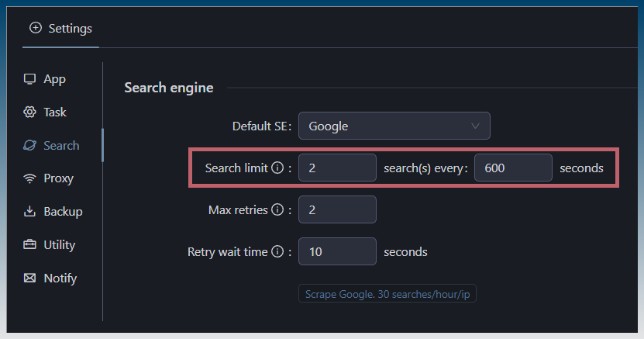Click the Backup download icon
Image resolution: width=644 pixels, height=339 pixels.
30,212
